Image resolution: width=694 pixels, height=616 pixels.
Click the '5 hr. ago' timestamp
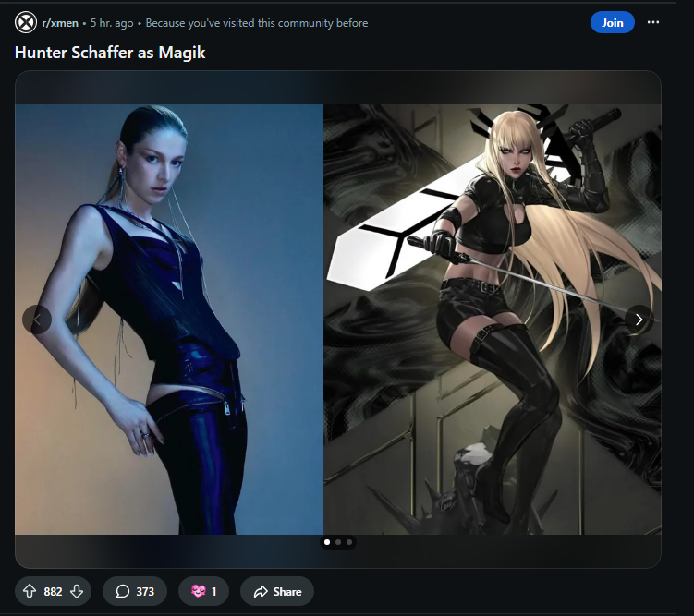pyautogui.click(x=112, y=23)
